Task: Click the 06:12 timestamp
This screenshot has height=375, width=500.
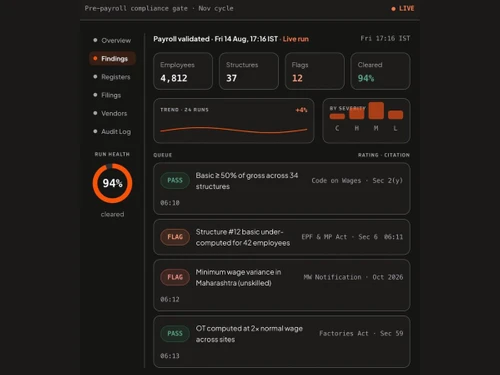Action: [170, 300]
